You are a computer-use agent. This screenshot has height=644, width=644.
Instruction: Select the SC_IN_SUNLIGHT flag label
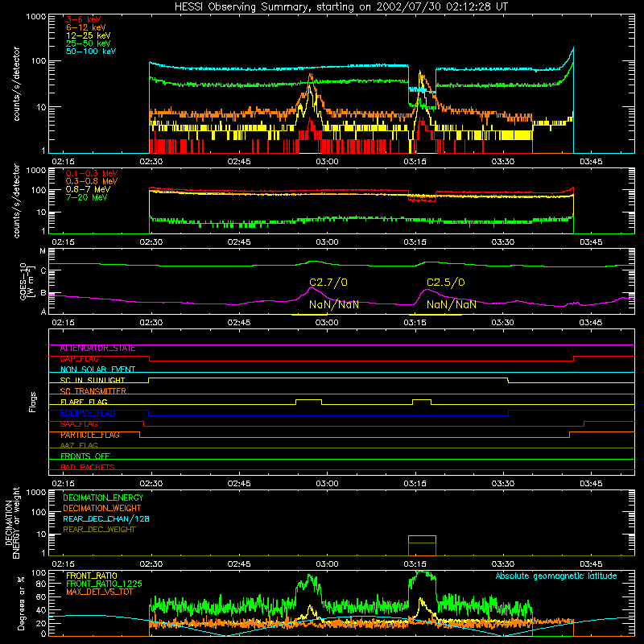(93, 380)
